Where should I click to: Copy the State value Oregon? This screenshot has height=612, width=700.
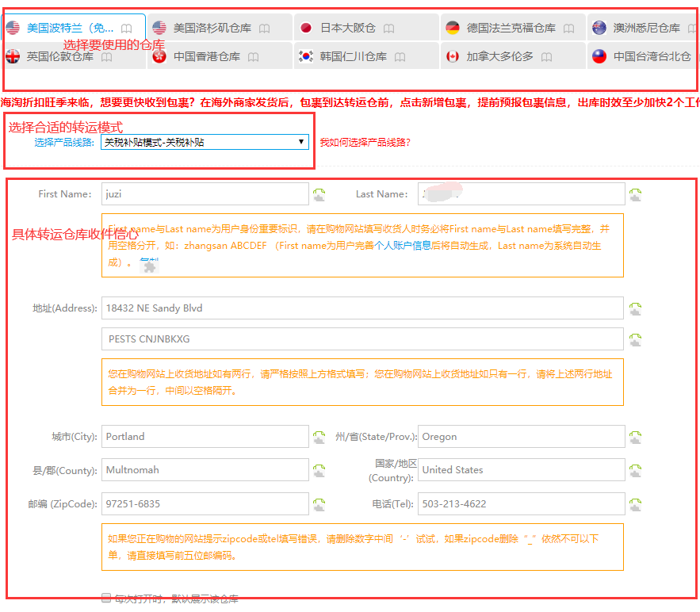(635, 438)
